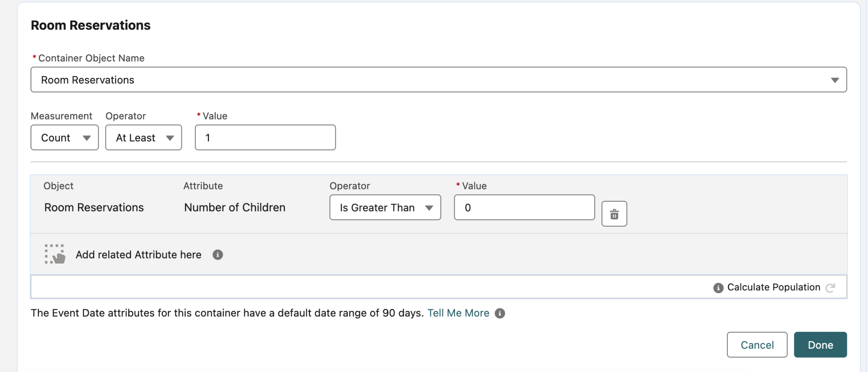The width and height of the screenshot is (868, 372).
Task: Open the Is Greater Than operator dropdown
Action: 385,207
